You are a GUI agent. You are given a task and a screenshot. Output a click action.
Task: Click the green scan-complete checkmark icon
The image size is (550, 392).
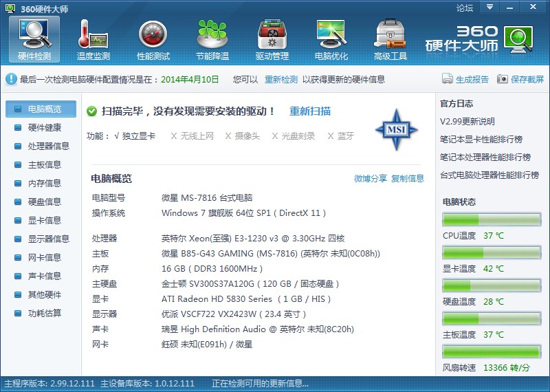[92, 111]
